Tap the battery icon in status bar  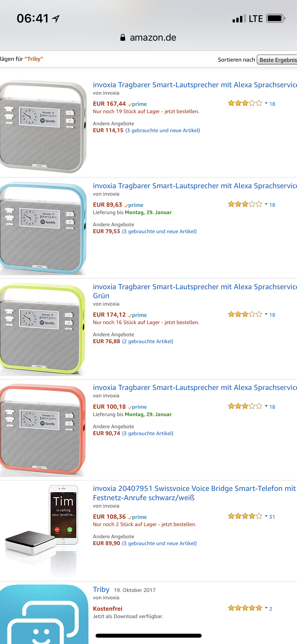pyautogui.click(x=276, y=19)
